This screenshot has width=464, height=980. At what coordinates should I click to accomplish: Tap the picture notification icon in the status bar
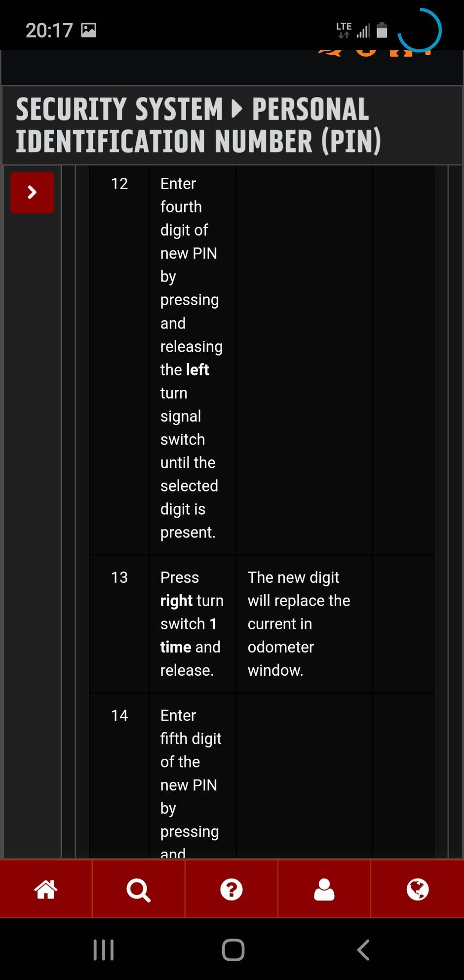(89, 30)
